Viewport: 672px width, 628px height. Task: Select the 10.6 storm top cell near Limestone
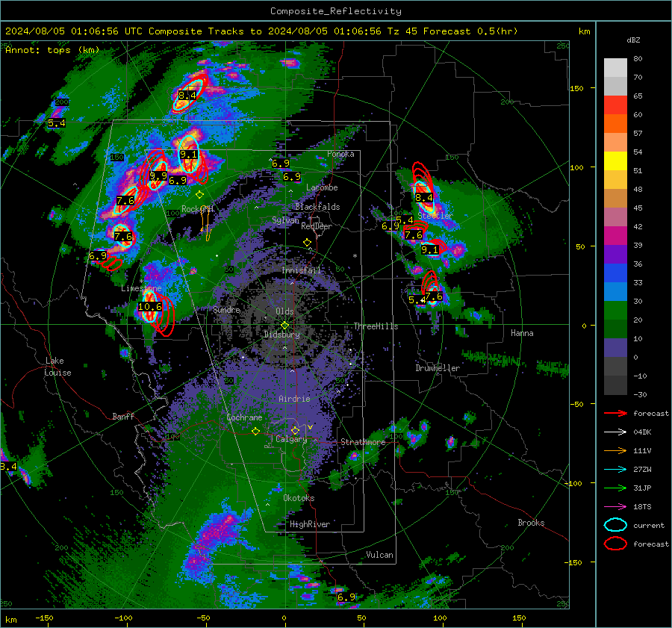[x=150, y=307]
